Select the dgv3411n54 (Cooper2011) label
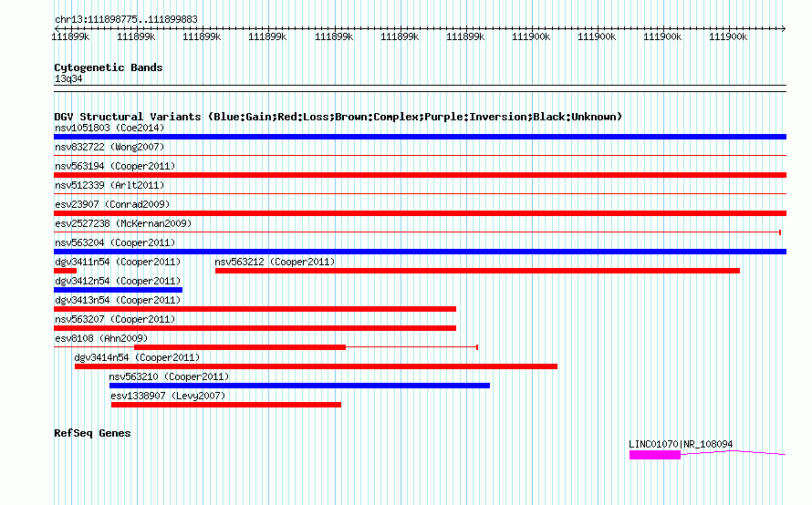812x505 pixels. pos(118,262)
